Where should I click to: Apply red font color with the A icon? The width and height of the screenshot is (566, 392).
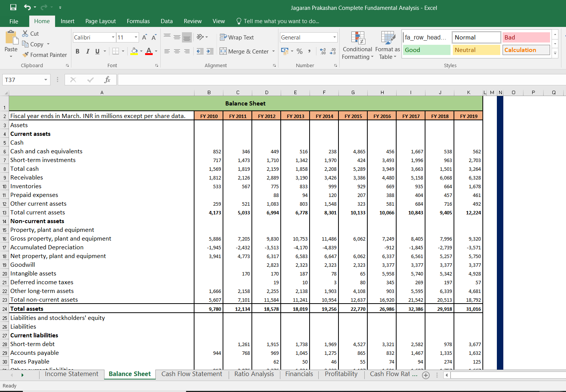click(x=149, y=51)
